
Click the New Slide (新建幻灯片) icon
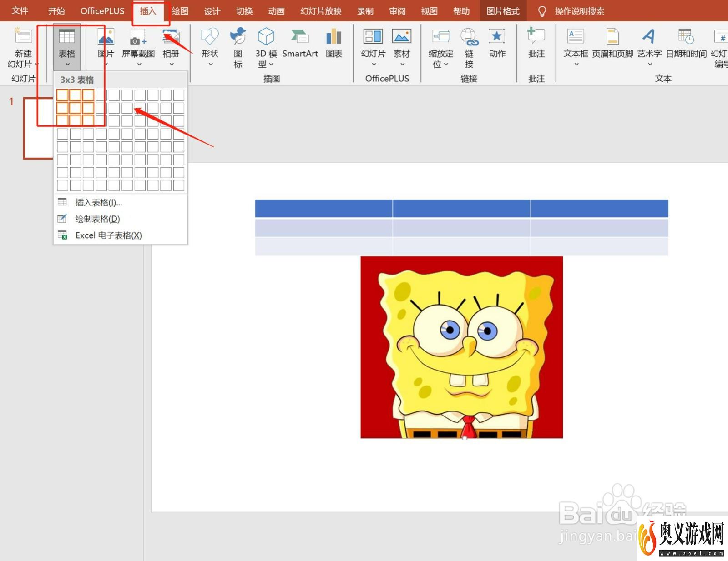tap(23, 36)
